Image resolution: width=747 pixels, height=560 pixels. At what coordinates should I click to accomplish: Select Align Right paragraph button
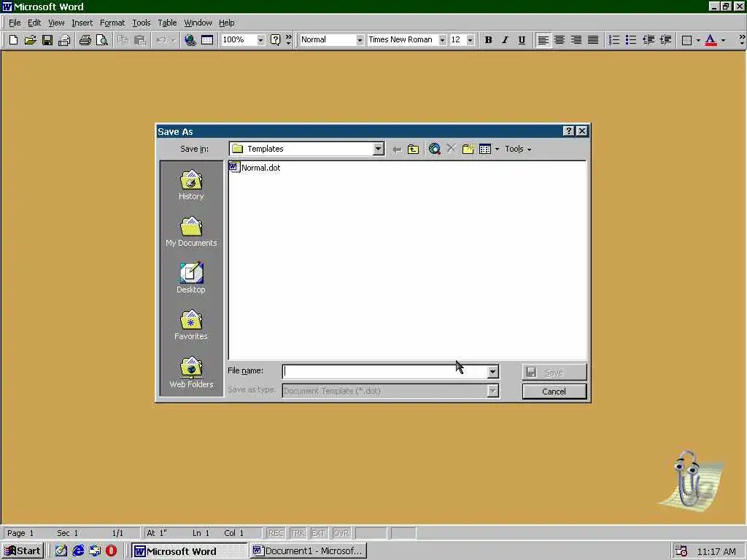tap(576, 40)
